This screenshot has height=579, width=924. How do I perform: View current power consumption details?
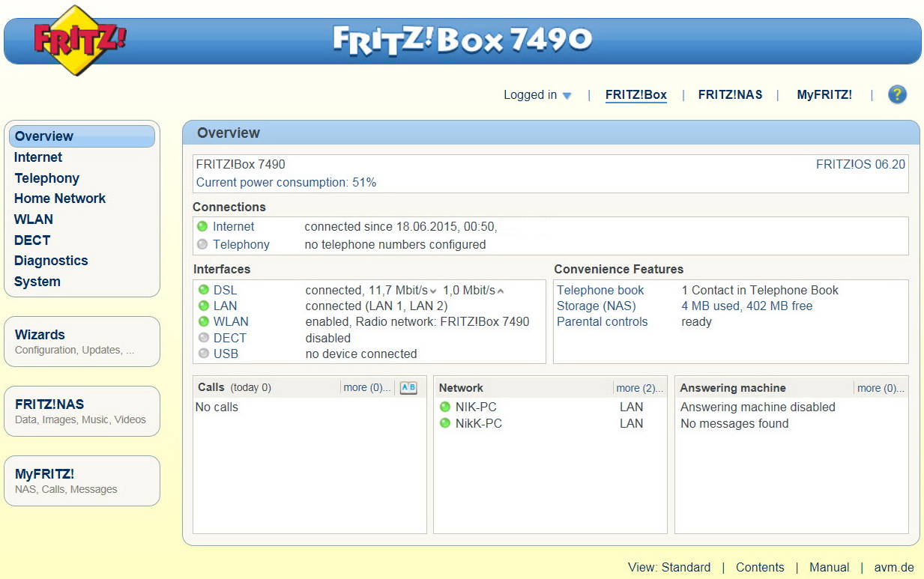pyautogui.click(x=286, y=182)
